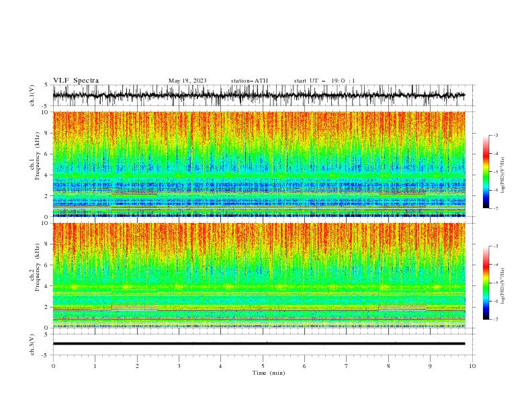Click the "-5" tick on ch.2 color bar

click(495, 283)
